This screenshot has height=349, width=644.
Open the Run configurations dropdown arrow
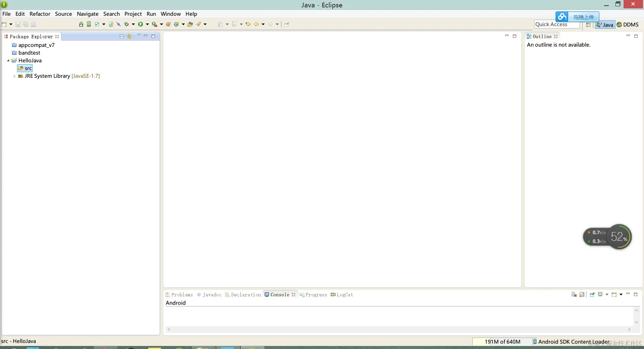[x=147, y=24]
